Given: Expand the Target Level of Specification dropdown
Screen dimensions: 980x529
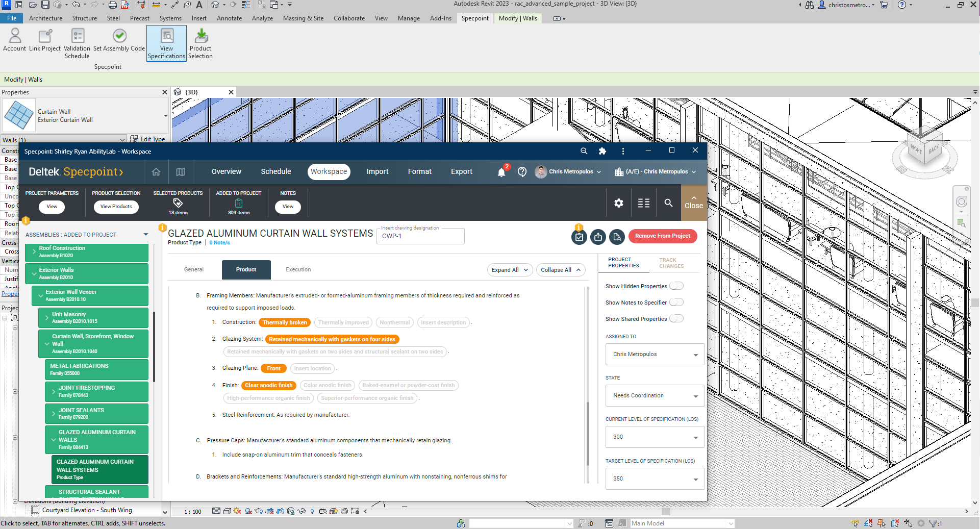Looking at the screenshot, I should tap(655, 479).
